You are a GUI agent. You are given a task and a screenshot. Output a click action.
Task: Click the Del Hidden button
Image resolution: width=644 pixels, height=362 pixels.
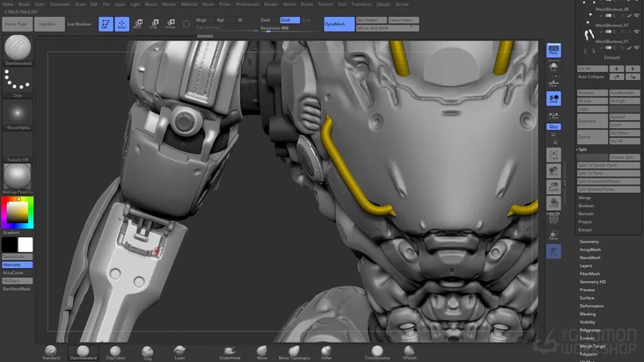371,20
